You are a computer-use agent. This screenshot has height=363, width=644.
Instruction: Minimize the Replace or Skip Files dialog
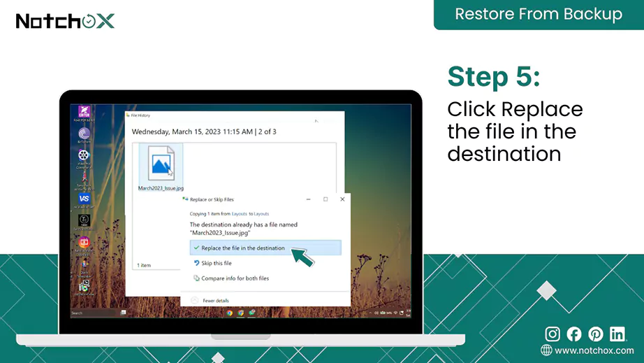[x=309, y=199]
